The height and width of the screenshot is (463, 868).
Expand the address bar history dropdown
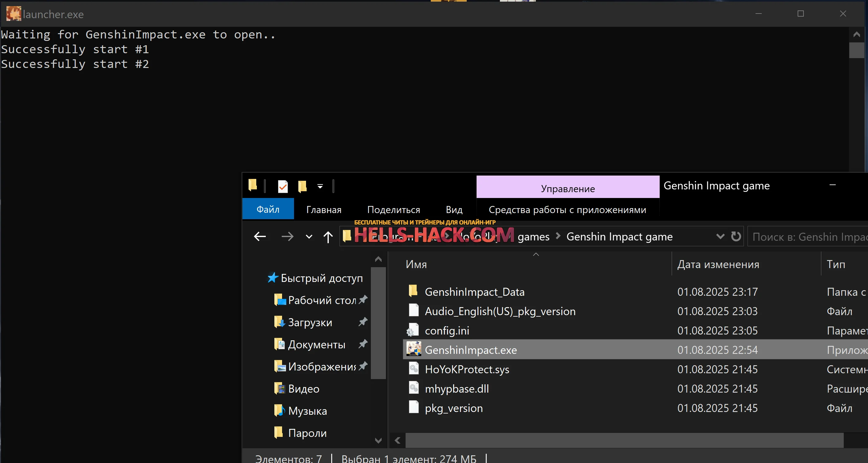(720, 236)
